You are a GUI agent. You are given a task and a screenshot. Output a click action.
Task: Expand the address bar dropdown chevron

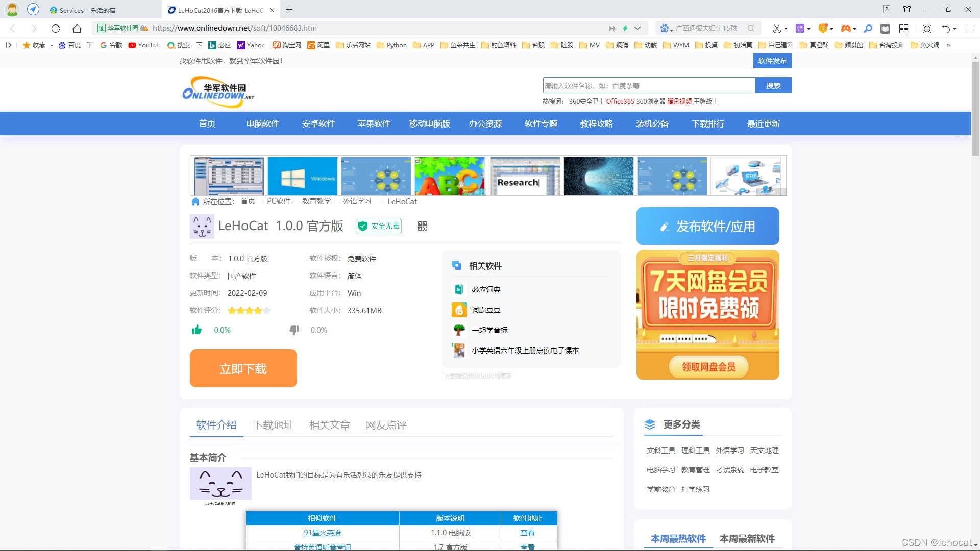click(x=638, y=28)
